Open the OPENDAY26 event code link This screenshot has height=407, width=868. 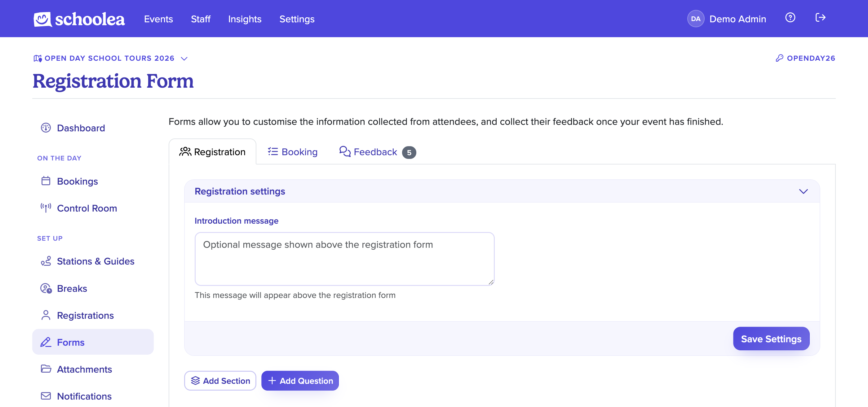(x=805, y=58)
